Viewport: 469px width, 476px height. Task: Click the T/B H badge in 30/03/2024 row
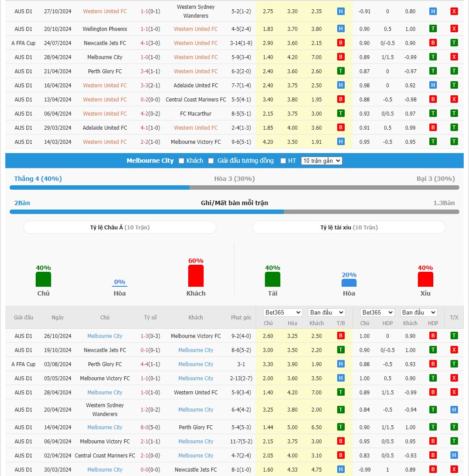point(341,469)
